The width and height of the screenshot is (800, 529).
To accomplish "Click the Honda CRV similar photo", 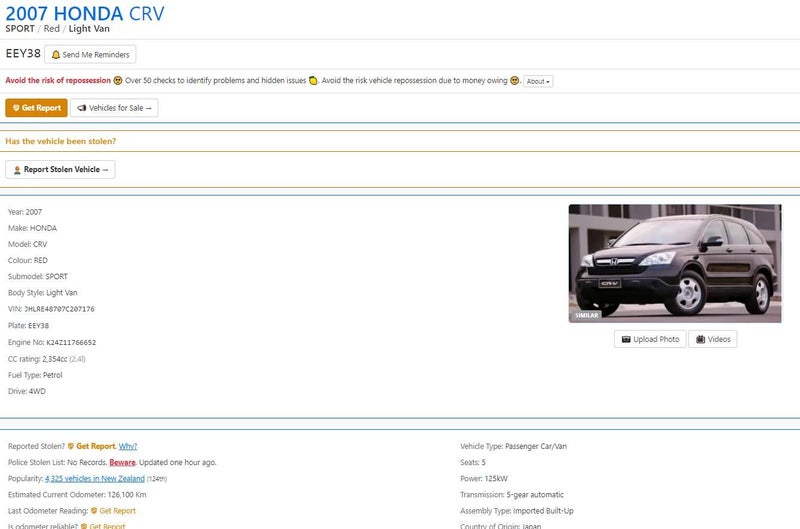I will (x=674, y=263).
